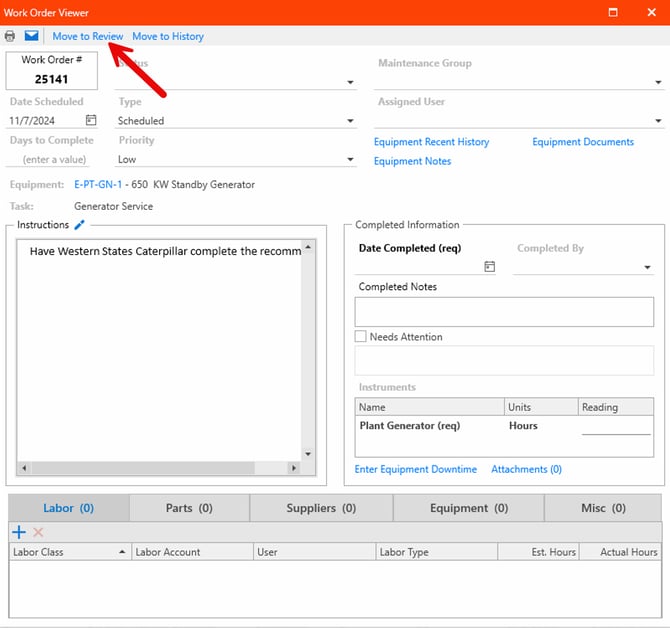The image size is (670, 628).
Task: Open Date Scheduled calendar picker
Action: point(91,120)
